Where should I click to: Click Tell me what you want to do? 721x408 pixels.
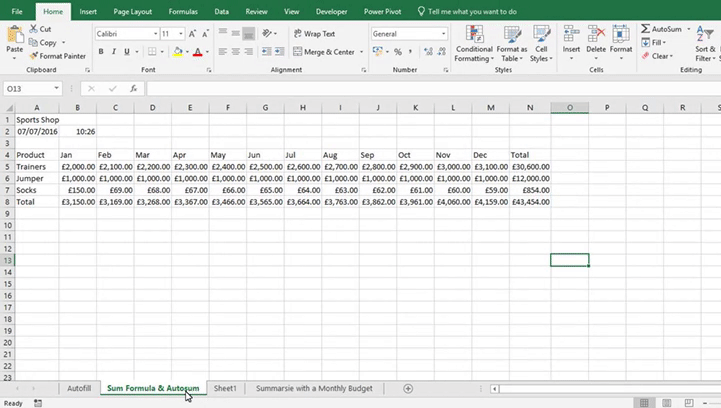(x=471, y=11)
